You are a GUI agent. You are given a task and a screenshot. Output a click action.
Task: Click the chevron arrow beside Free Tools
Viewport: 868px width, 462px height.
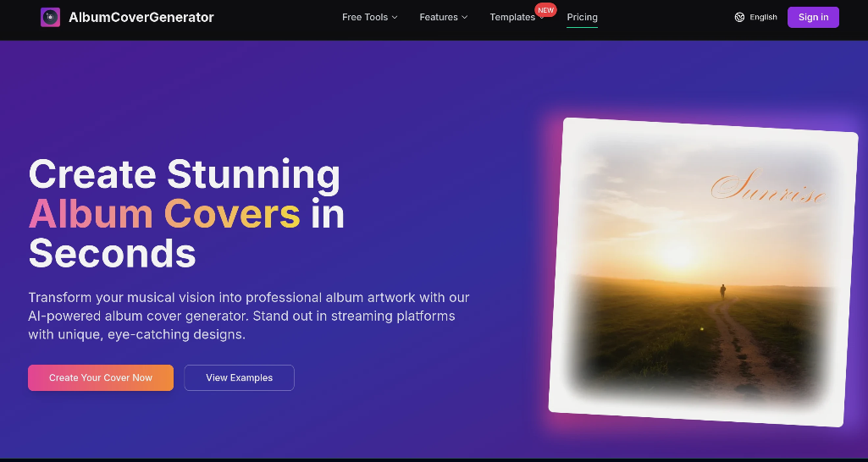point(395,18)
